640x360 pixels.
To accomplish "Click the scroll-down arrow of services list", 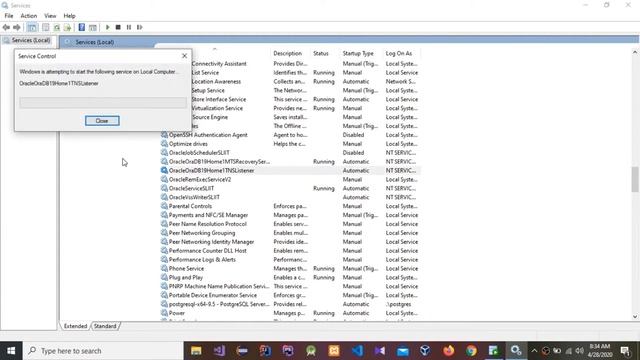I will pyautogui.click(x=635, y=317).
